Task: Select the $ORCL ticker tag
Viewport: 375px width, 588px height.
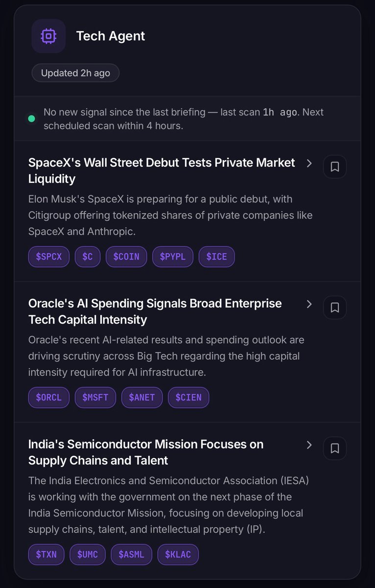Action: coord(49,397)
